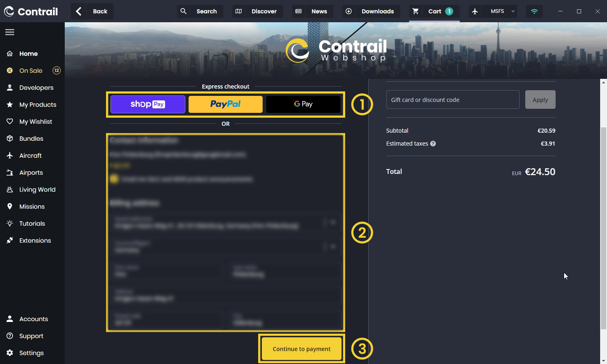Apply the discount code
Screen dimensions: 607x364
540,99
